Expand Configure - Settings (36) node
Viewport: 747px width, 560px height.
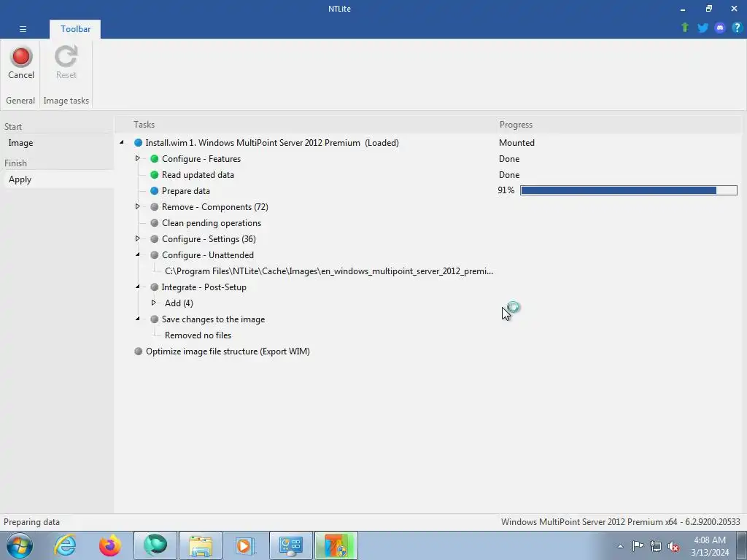click(137, 238)
